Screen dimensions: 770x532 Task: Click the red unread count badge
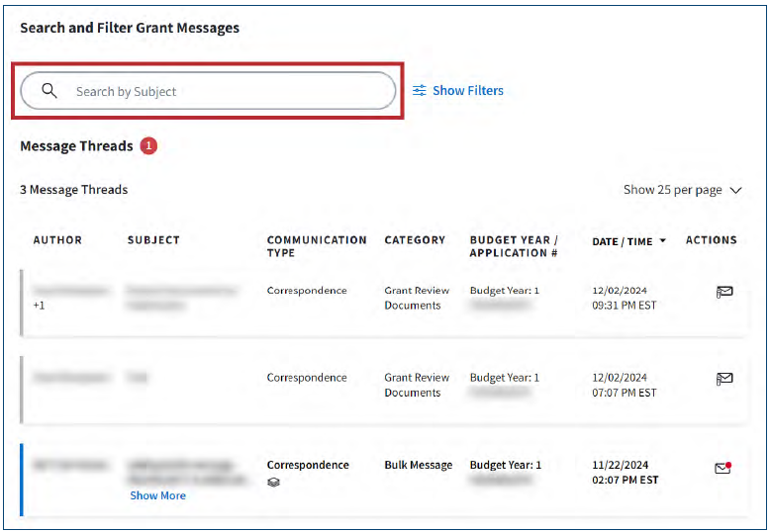[148, 146]
